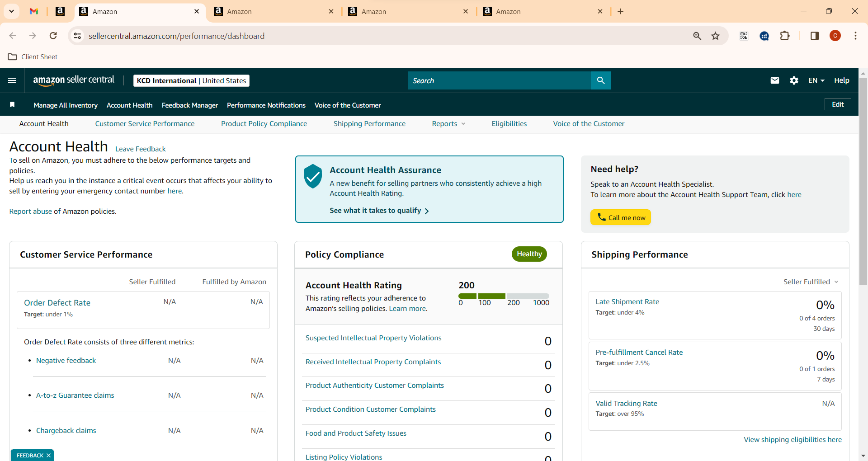The height and width of the screenshot is (461, 868).
Task: Click the browser address bar URL
Action: coord(176,36)
